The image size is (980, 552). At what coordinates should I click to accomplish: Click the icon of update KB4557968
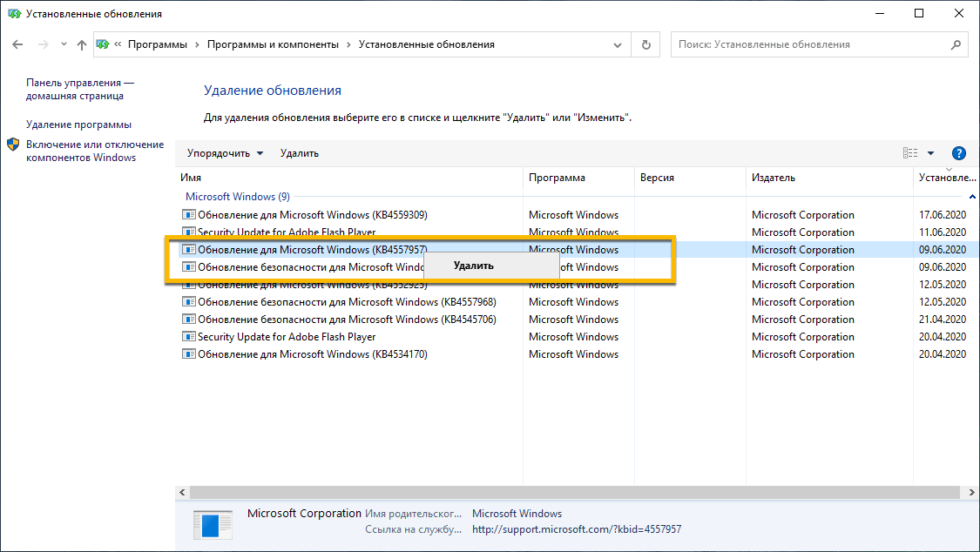tap(188, 301)
